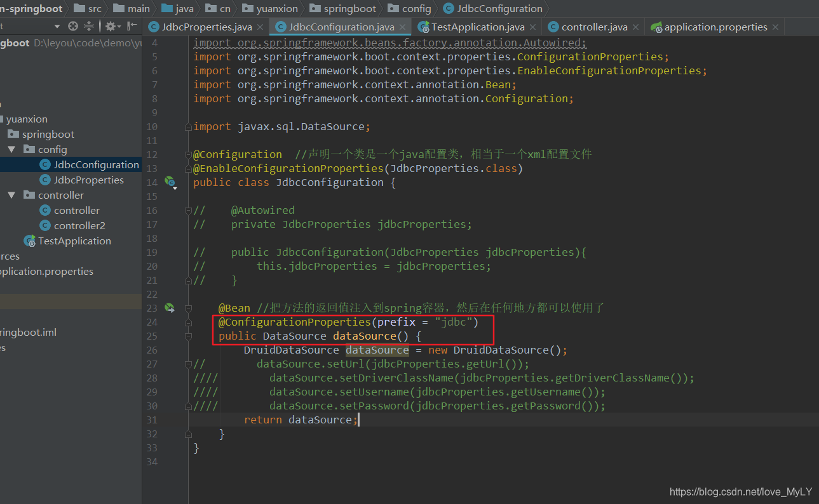Place cursor at return dataSource statement
This screenshot has width=819, height=504.
[301, 420]
